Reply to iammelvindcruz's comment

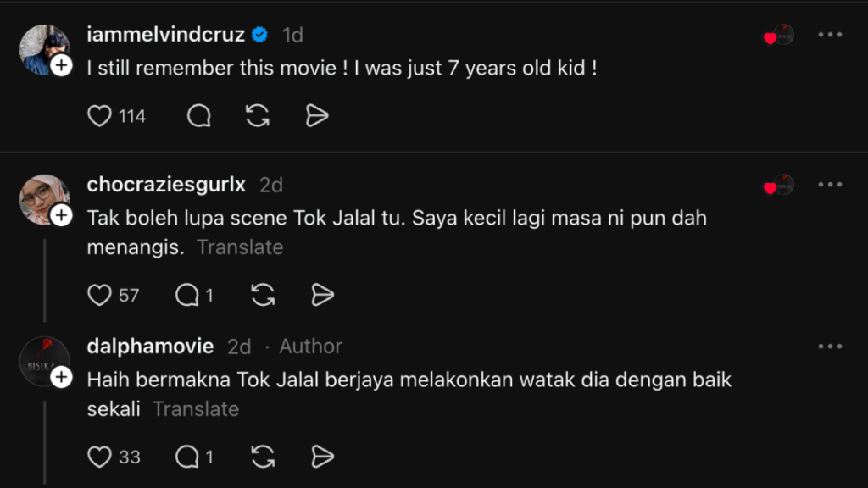point(199,116)
